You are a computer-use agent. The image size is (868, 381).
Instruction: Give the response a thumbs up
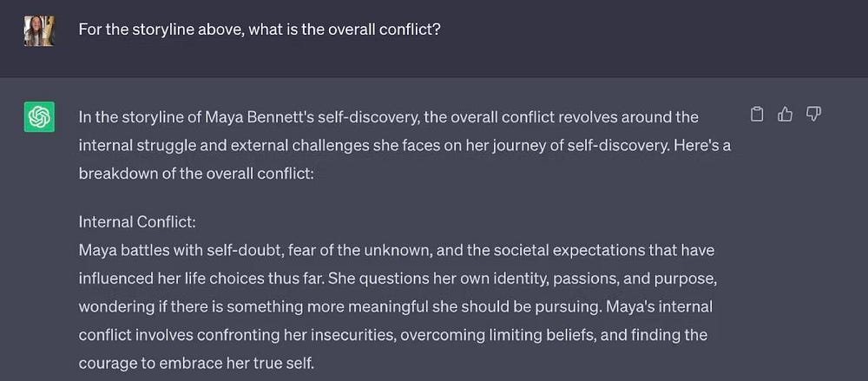pos(786,114)
